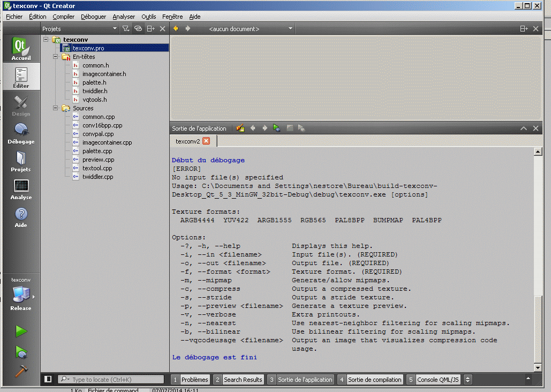
Task: Open the Projets mode in sidebar
Action: point(21,161)
